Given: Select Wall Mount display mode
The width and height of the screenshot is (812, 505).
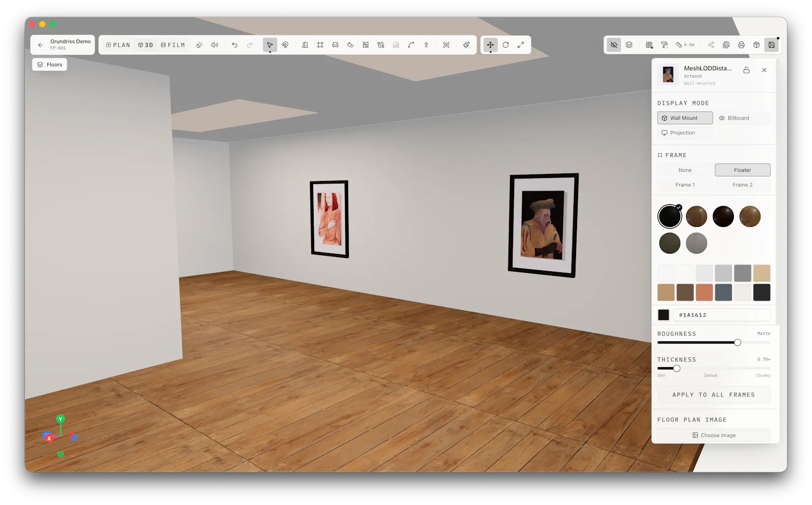Looking at the screenshot, I should (685, 118).
